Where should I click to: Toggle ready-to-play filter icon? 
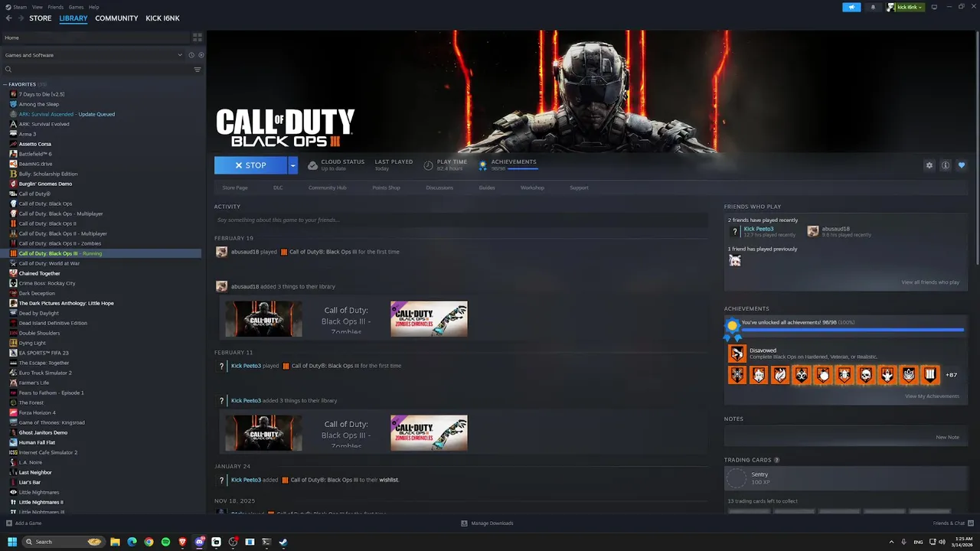click(201, 55)
